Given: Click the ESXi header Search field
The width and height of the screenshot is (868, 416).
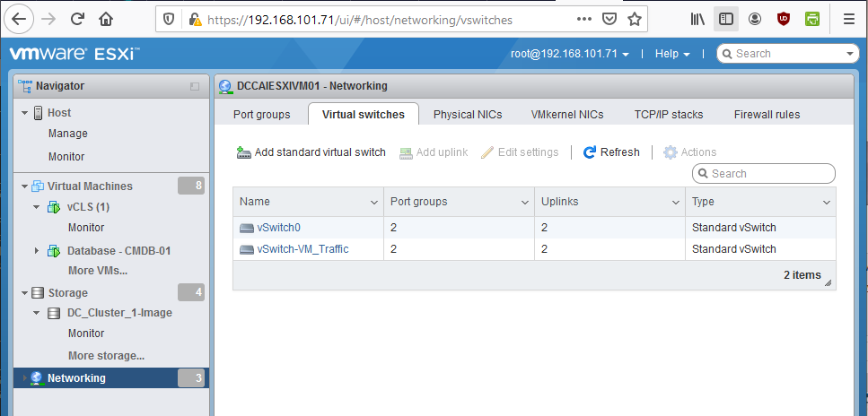Looking at the screenshot, I should point(787,54).
